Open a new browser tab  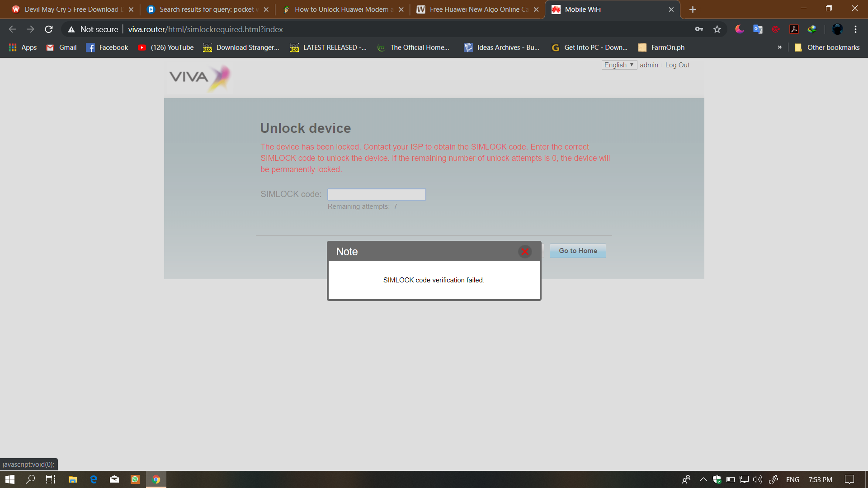tap(693, 9)
